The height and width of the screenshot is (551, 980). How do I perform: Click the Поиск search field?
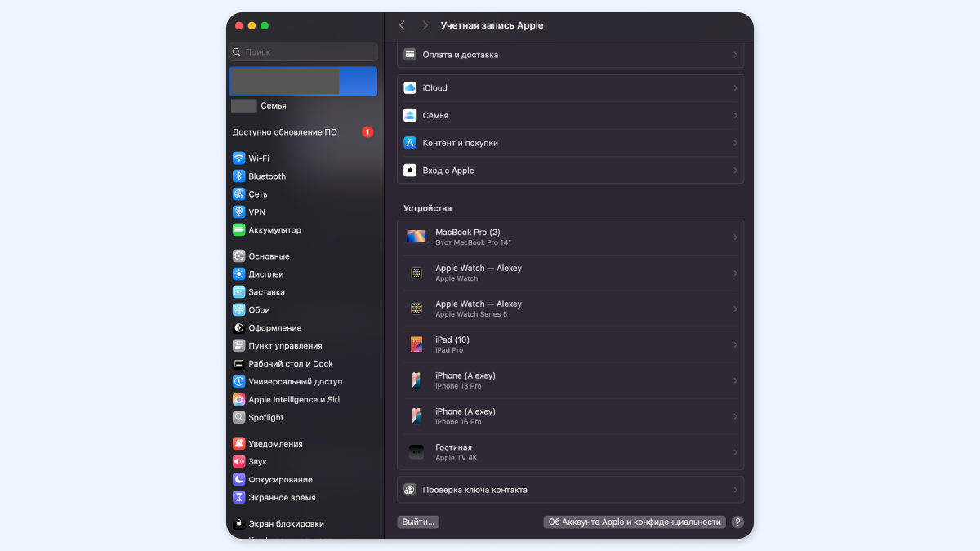click(x=304, y=51)
